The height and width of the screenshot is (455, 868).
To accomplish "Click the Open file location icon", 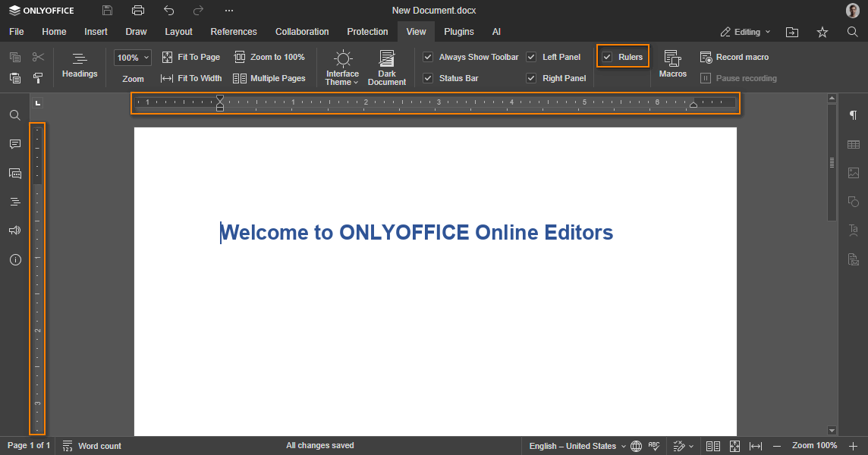I will point(792,32).
